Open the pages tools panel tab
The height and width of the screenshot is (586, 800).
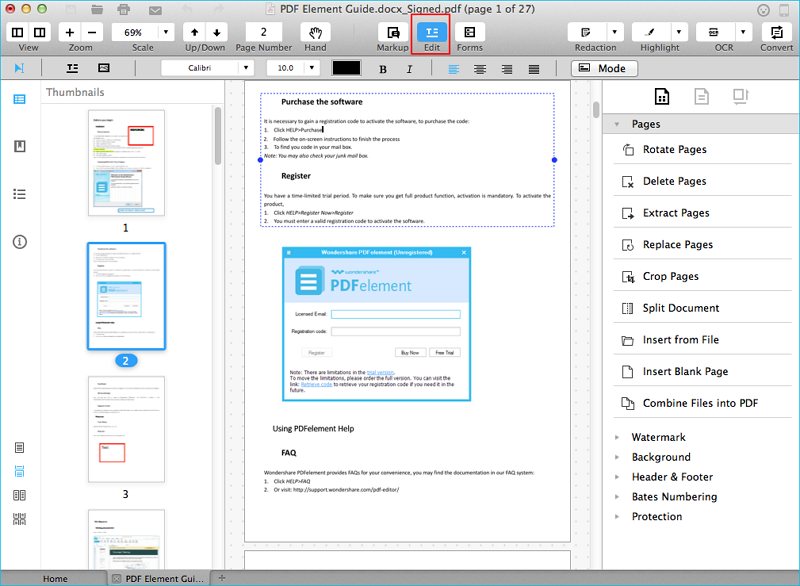coord(662,96)
